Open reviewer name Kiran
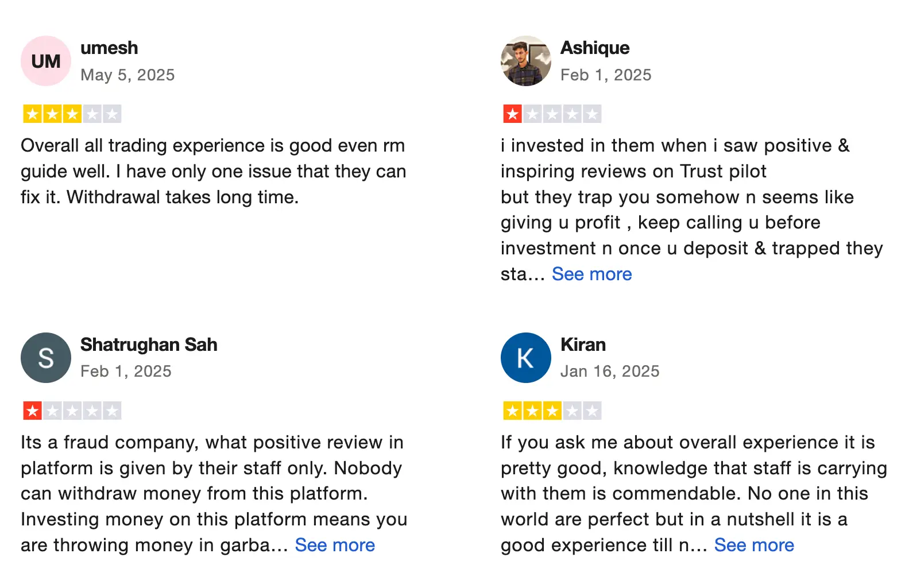Screen dimensions: 905x588 tap(583, 345)
